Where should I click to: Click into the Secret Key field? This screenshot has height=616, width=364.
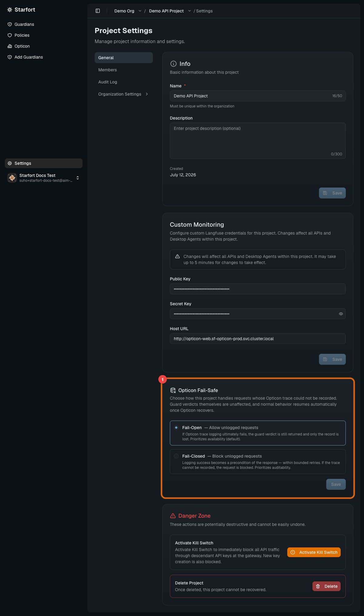[258, 314]
